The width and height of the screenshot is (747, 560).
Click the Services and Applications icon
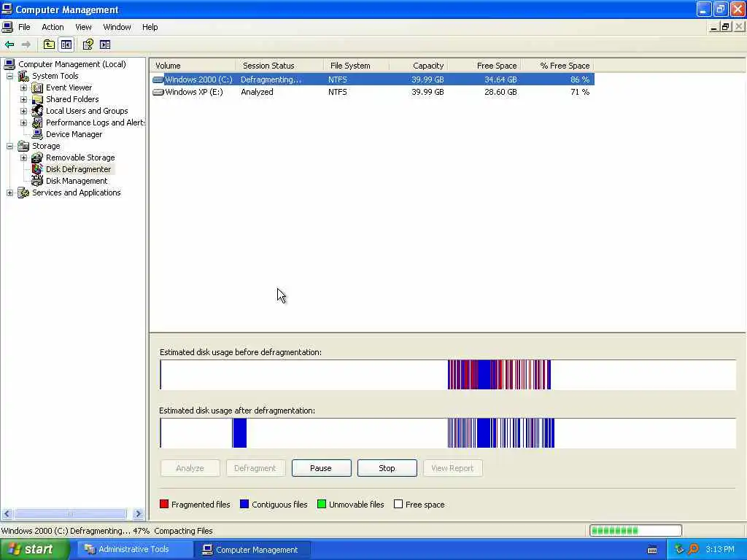[x=23, y=192]
